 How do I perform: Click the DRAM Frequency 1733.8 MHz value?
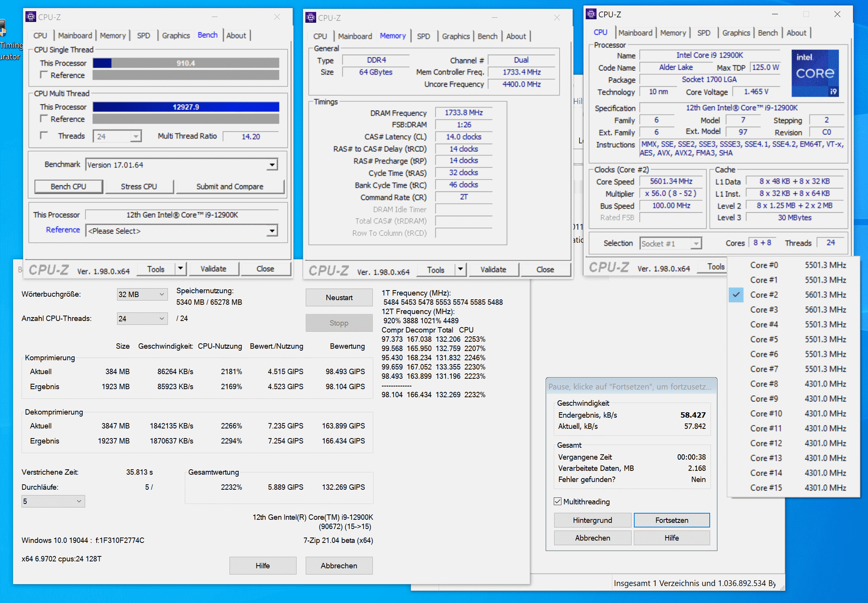tap(464, 113)
